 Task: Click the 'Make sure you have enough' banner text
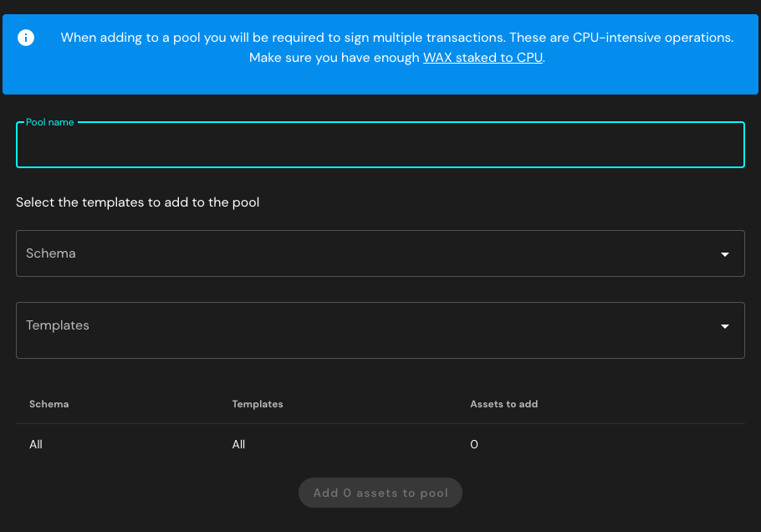coord(335,58)
